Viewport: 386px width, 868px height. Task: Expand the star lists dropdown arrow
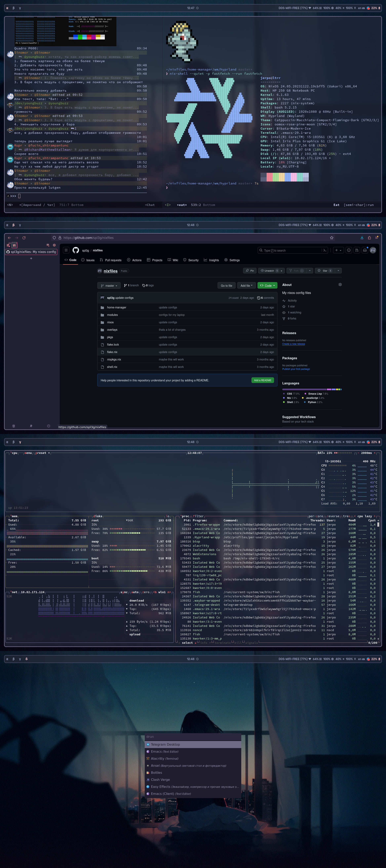(338, 271)
